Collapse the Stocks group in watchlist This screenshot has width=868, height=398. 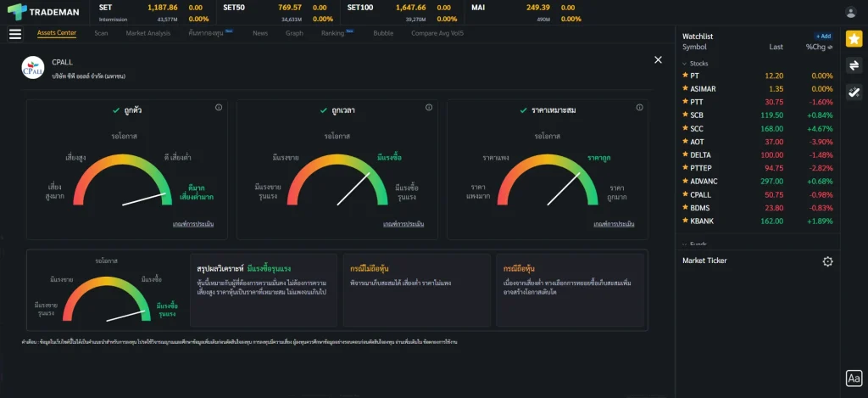click(x=685, y=64)
